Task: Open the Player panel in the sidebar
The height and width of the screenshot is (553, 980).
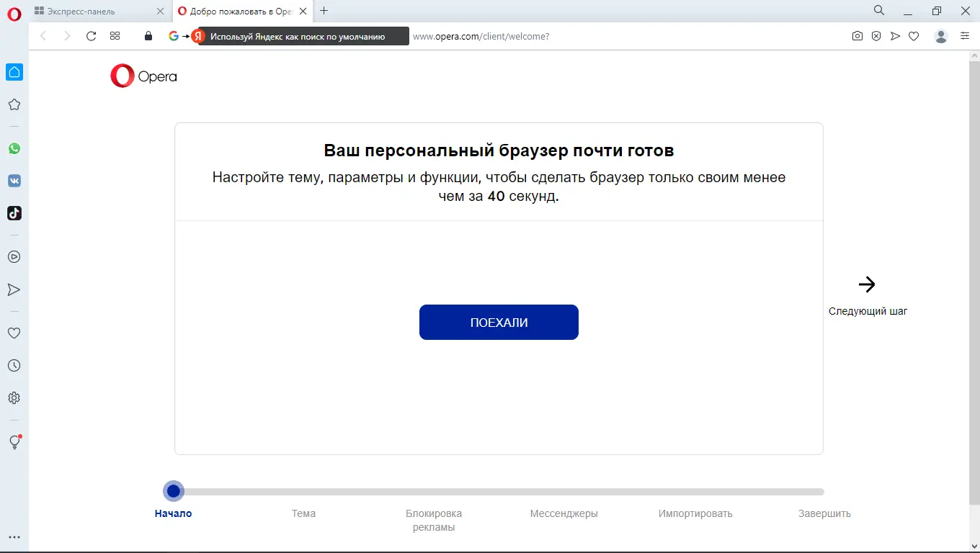Action: (14, 256)
